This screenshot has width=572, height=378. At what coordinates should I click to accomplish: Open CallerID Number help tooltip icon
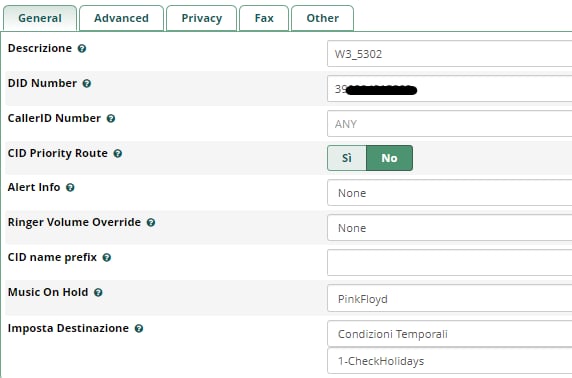click(x=111, y=119)
